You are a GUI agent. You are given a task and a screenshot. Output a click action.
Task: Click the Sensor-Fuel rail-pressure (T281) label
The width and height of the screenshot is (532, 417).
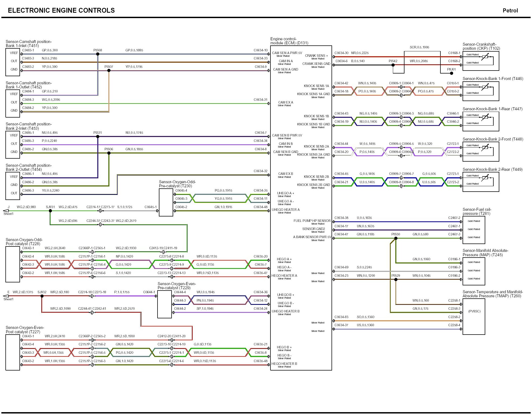pyautogui.click(x=477, y=211)
